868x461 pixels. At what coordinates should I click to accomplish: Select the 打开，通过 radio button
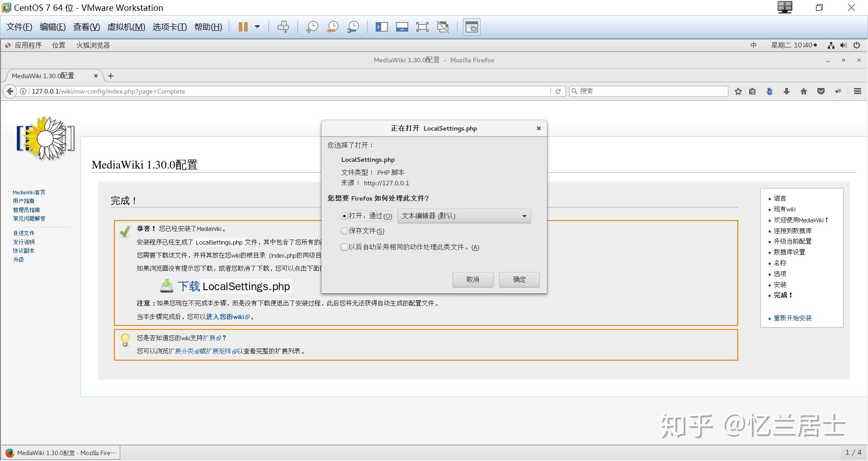tap(344, 216)
